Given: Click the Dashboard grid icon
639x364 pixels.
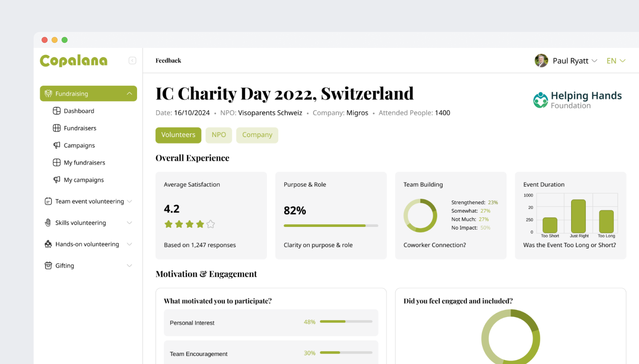Looking at the screenshot, I should click(57, 111).
